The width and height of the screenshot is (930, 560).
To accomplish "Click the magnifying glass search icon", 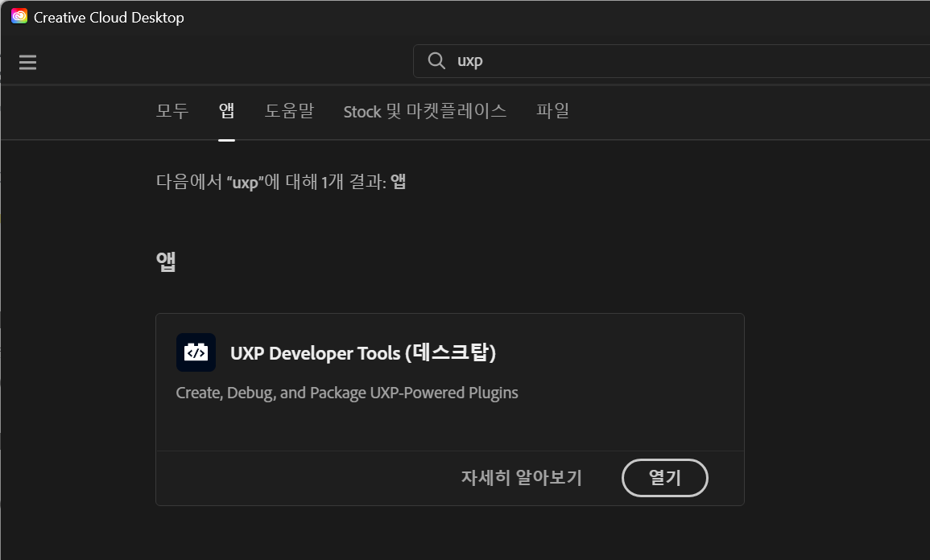I will [x=436, y=60].
